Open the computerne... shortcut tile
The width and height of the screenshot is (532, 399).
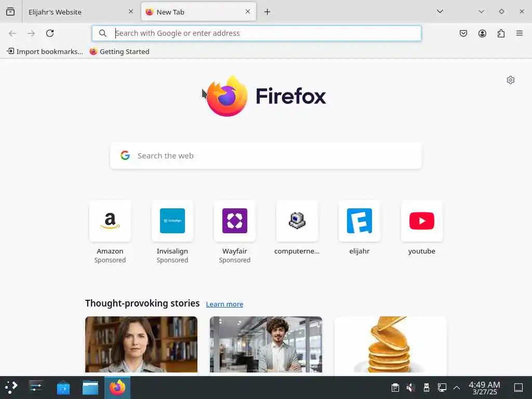(x=297, y=228)
